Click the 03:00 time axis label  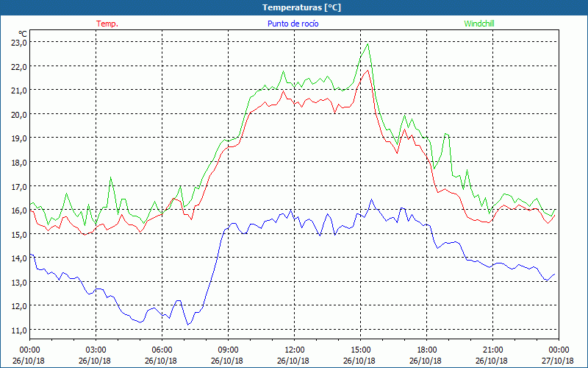(x=96, y=350)
